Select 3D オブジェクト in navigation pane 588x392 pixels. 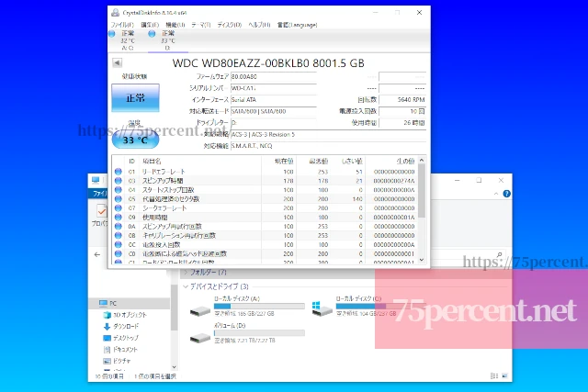tap(125, 315)
